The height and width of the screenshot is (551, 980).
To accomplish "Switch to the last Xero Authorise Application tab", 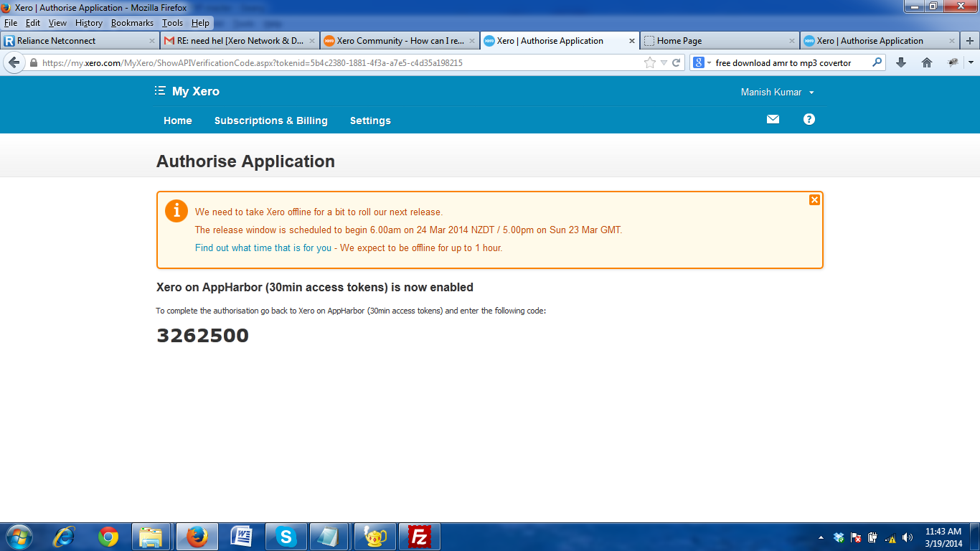I will coord(880,41).
